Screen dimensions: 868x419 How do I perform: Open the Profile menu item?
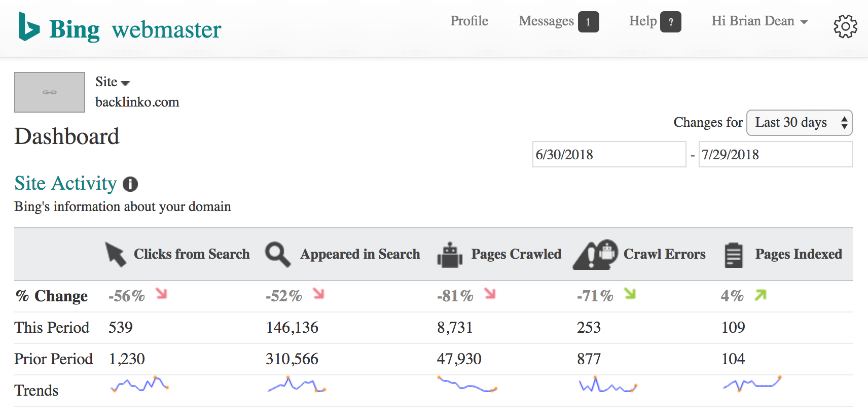click(469, 21)
